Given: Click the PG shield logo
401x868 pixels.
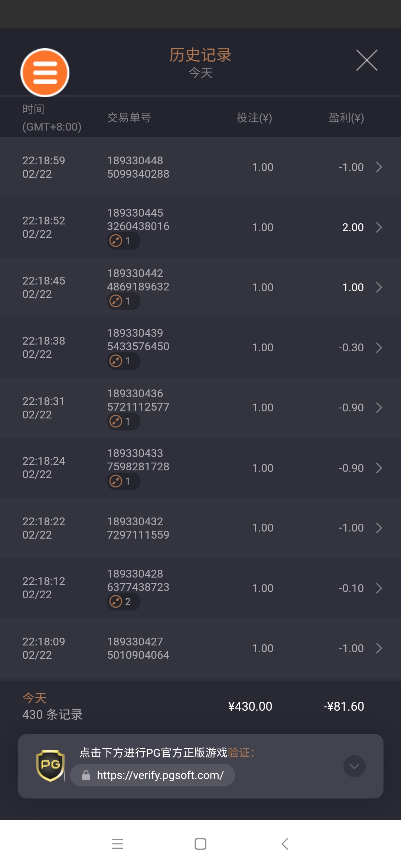Looking at the screenshot, I should (x=50, y=766).
